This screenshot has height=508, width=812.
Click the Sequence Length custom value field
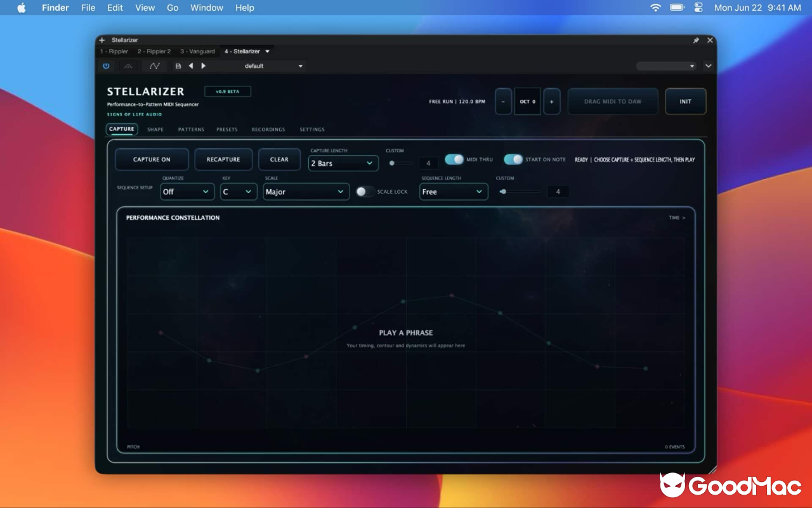click(558, 192)
